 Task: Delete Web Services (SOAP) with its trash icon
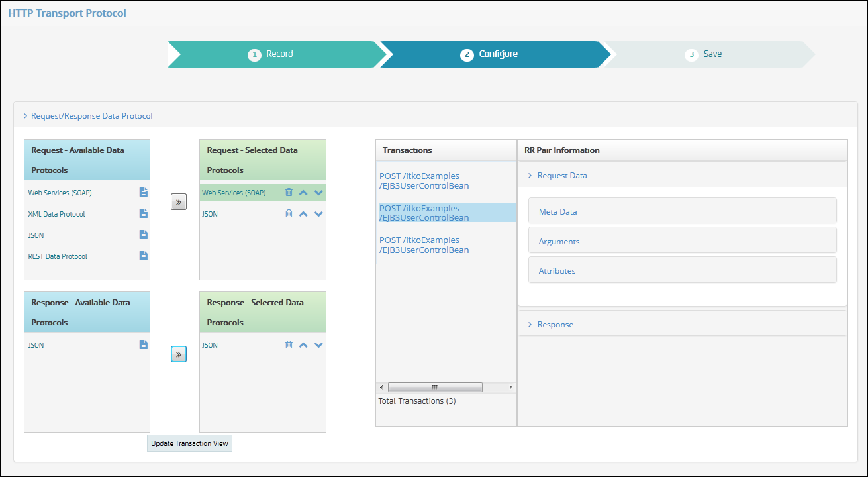(x=289, y=192)
